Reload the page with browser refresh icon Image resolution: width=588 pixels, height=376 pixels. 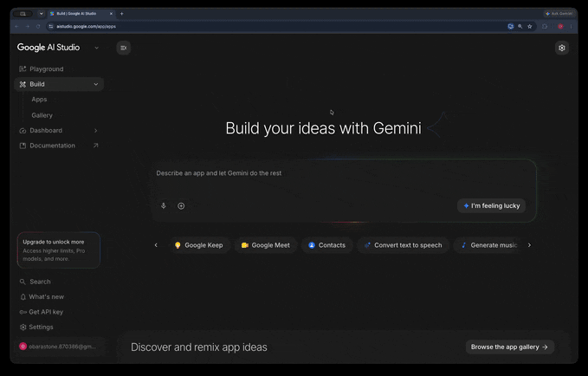[x=38, y=26]
